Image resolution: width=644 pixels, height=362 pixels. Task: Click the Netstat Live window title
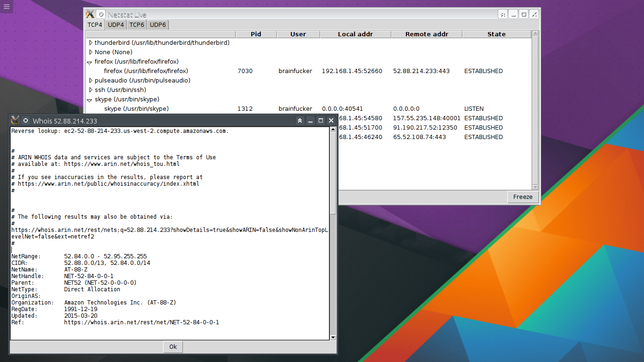point(127,15)
